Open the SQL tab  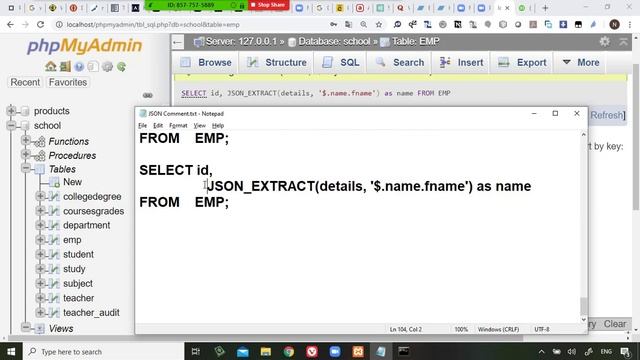pyautogui.click(x=341, y=62)
